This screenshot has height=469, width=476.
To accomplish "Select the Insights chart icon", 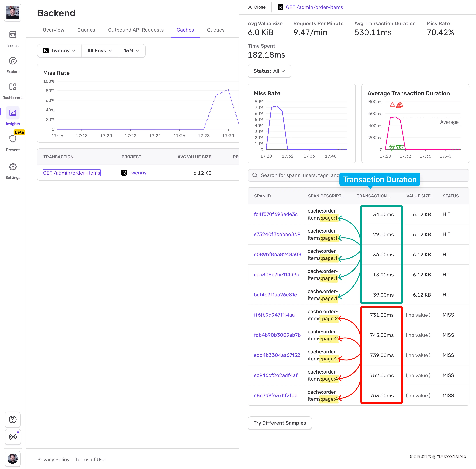I will pos(13,113).
